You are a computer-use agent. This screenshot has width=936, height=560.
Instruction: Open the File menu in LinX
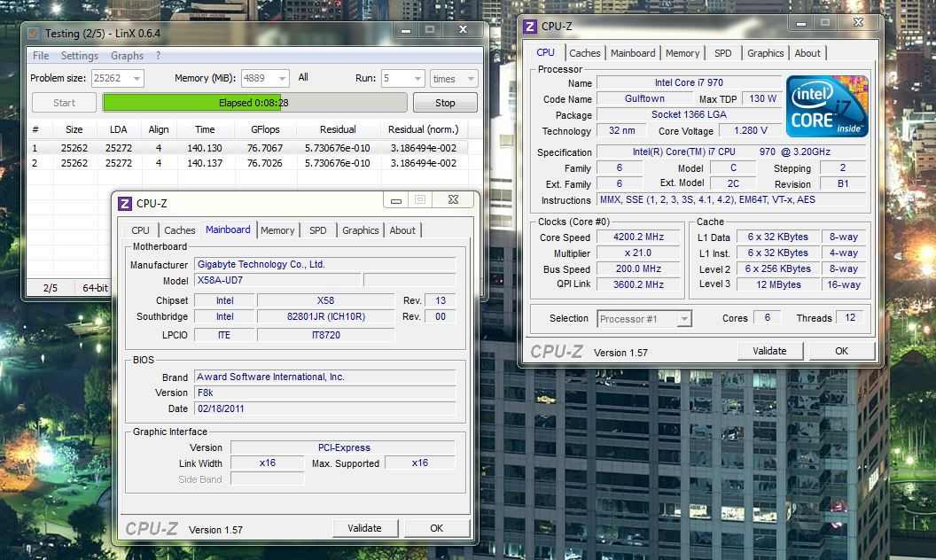[x=41, y=56]
